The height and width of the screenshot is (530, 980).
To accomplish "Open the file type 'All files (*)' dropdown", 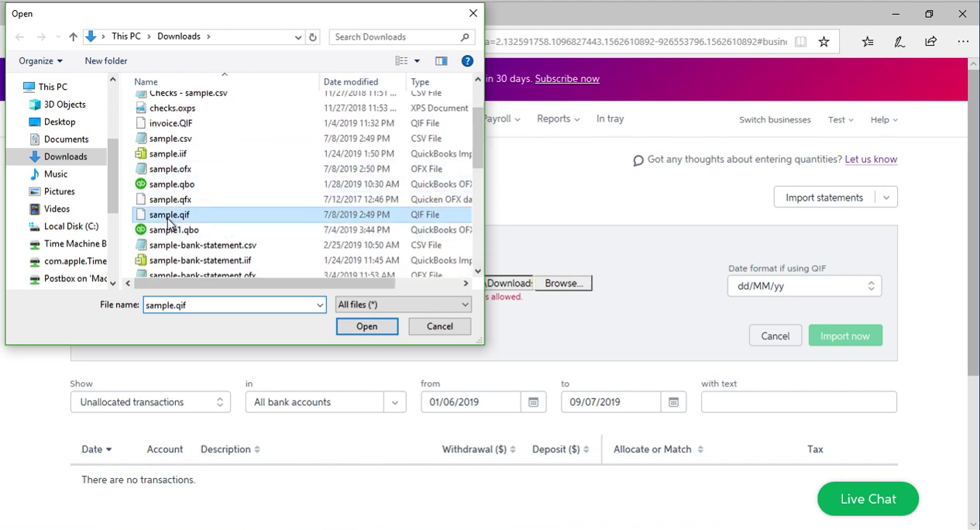I will coord(403,305).
